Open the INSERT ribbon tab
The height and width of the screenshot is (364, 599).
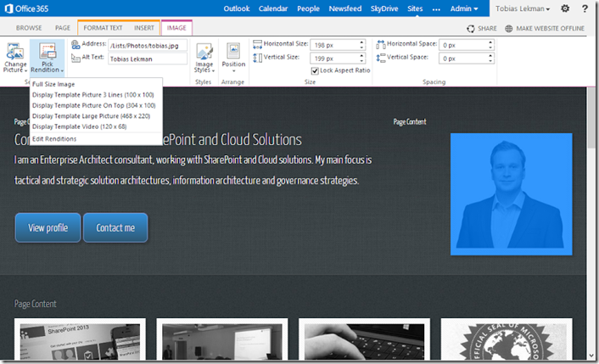click(x=144, y=28)
